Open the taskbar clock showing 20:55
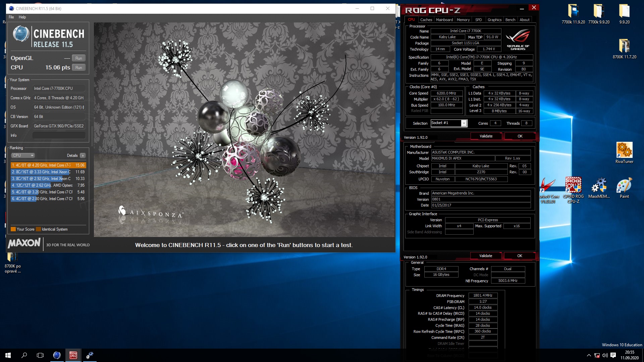Image resolution: width=644 pixels, height=362 pixels. coord(629,355)
